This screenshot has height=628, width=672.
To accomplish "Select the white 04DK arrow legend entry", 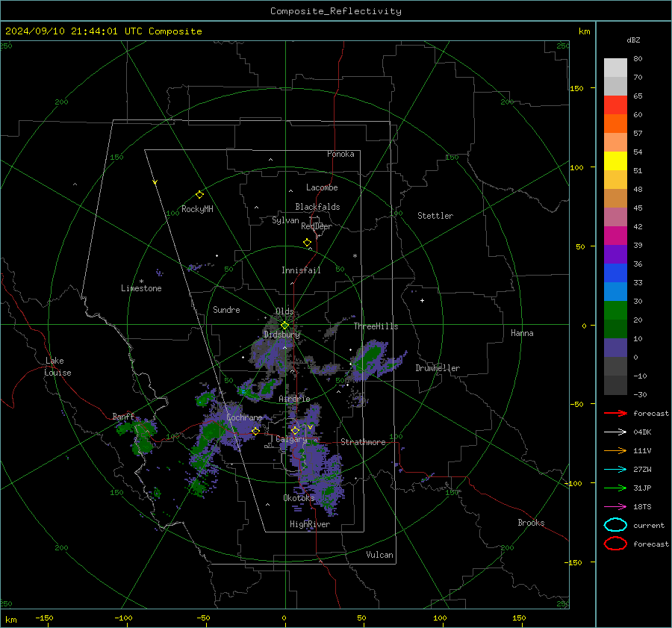I will click(x=615, y=432).
